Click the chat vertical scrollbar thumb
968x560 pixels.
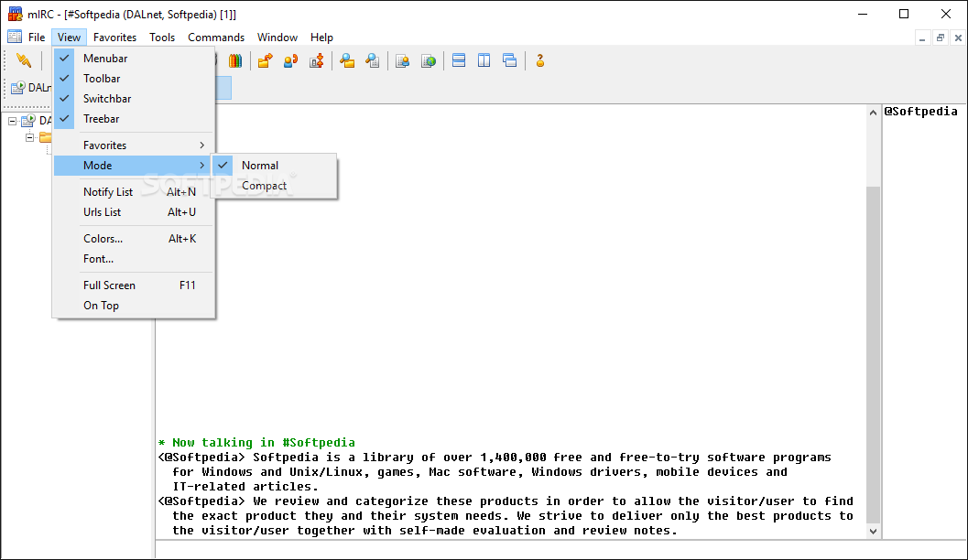[873, 355]
